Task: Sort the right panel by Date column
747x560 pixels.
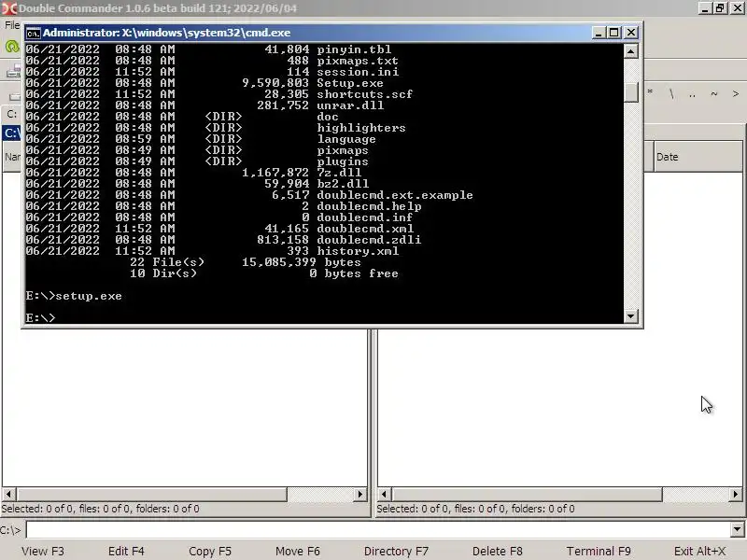Action: click(x=698, y=157)
